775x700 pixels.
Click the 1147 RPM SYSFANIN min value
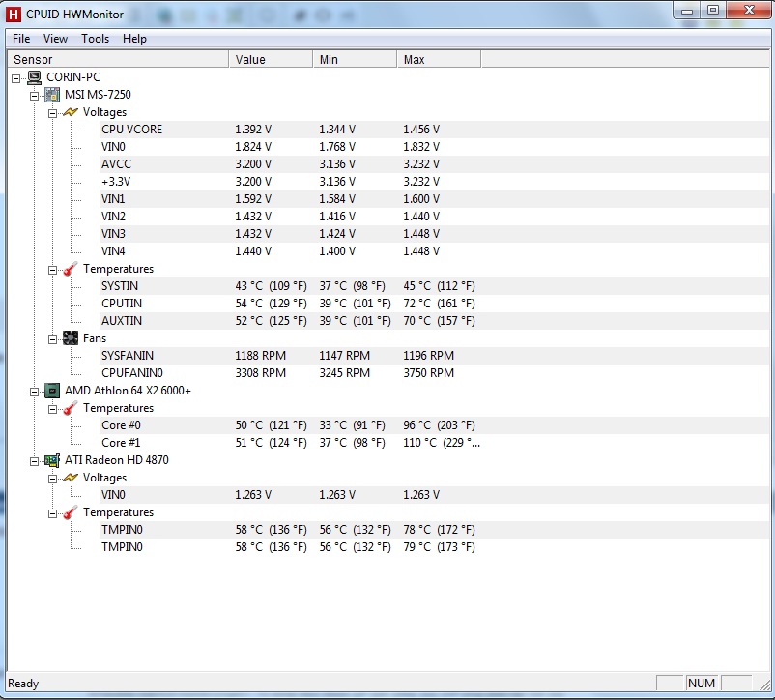pyautogui.click(x=345, y=356)
